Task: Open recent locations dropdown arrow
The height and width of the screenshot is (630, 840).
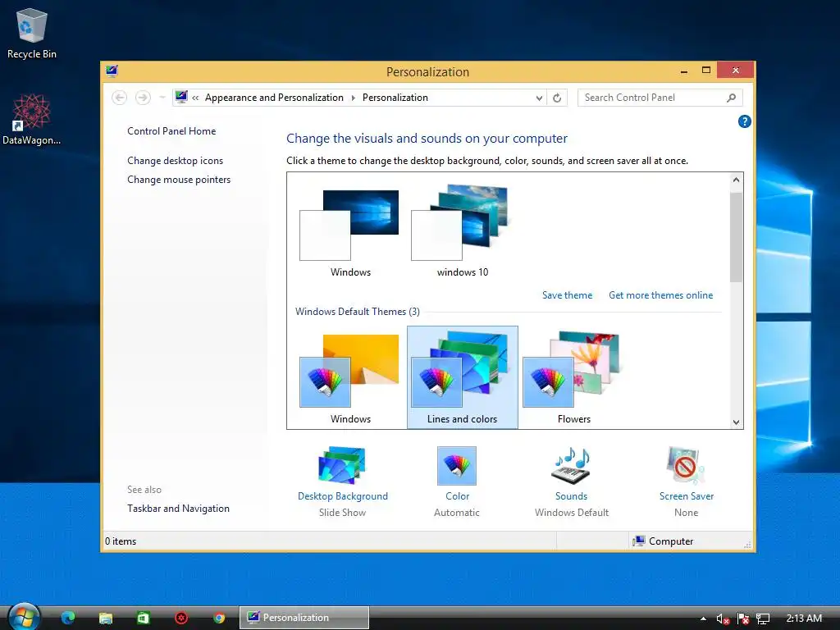Action: point(162,98)
